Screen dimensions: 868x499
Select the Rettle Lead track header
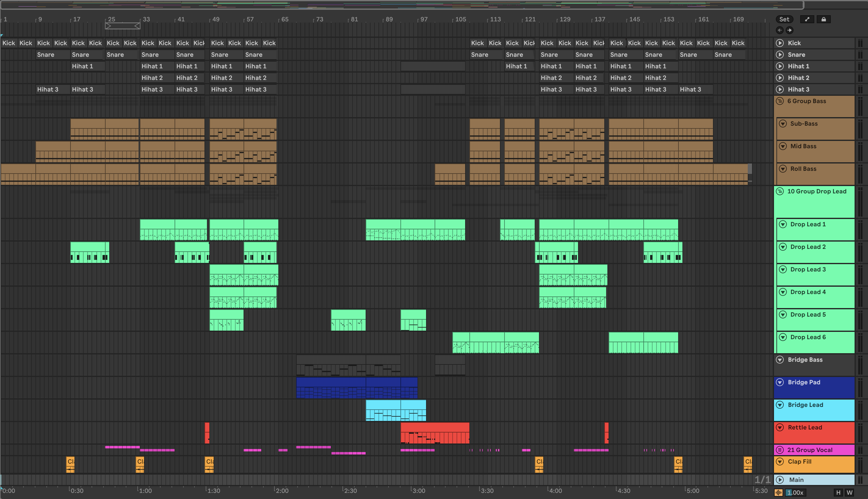pos(816,432)
